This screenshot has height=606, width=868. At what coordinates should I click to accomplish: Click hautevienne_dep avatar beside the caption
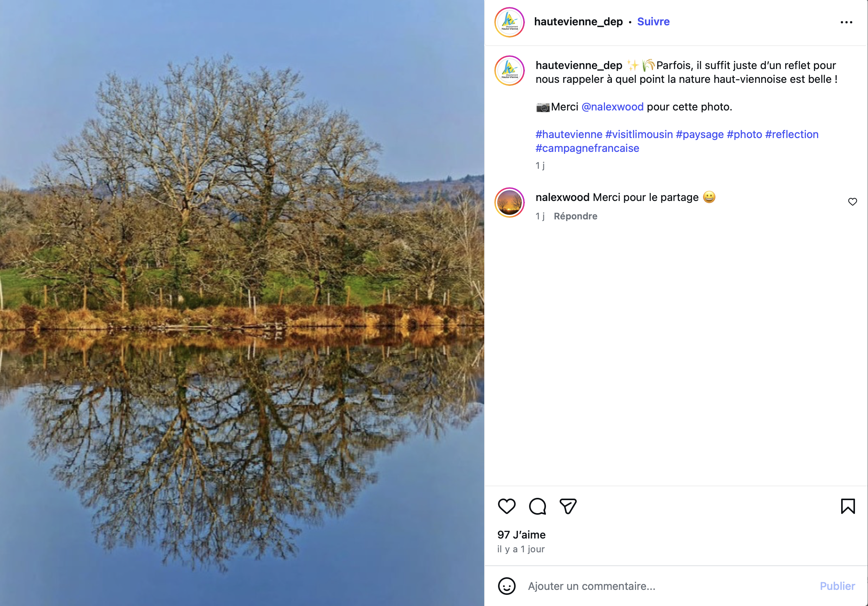tap(510, 71)
